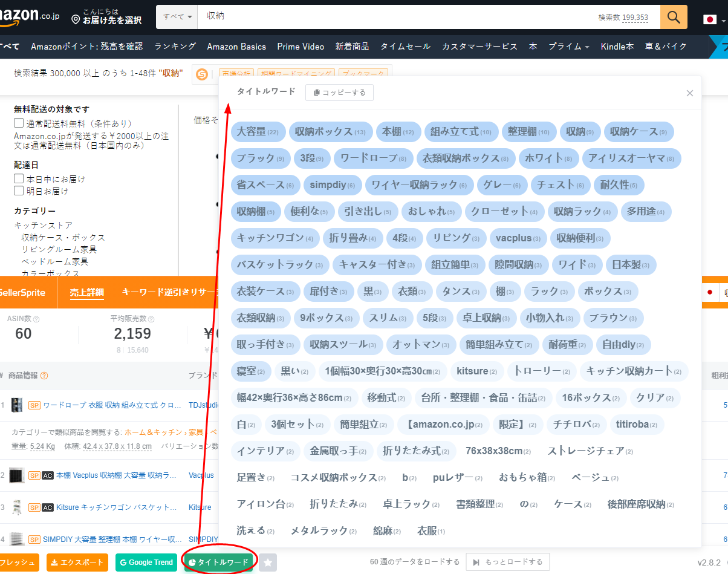Click the star button in the bottom toolbar
This screenshot has width=728, height=574.
(x=269, y=563)
